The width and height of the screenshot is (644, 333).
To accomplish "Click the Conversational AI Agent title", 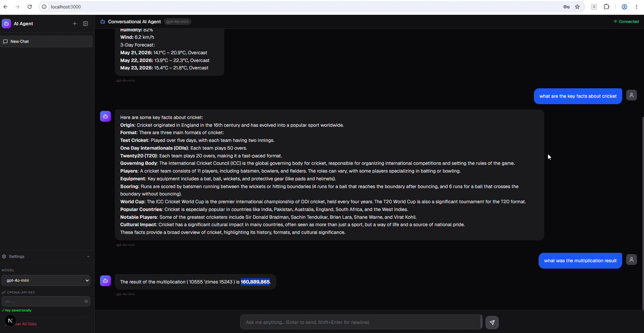I will [x=134, y=22].
